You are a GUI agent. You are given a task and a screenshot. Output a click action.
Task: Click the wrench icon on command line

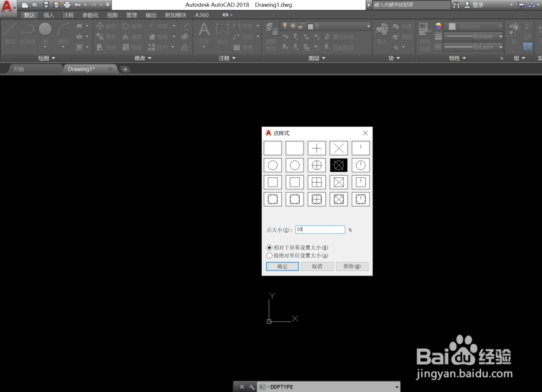(x=251, y=387)
